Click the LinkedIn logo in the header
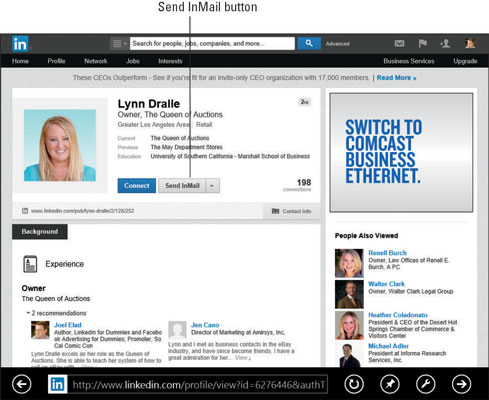The image size is (489, 400). click(x=20, y=44)
